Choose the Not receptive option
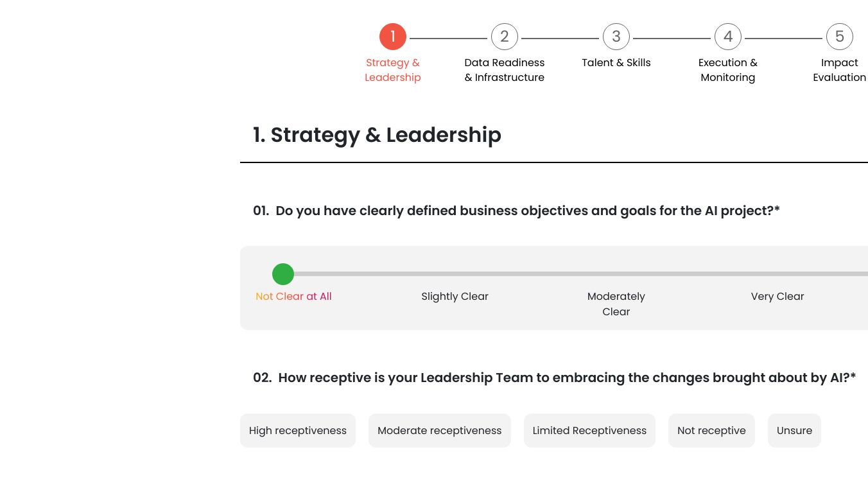 [711, 431]
